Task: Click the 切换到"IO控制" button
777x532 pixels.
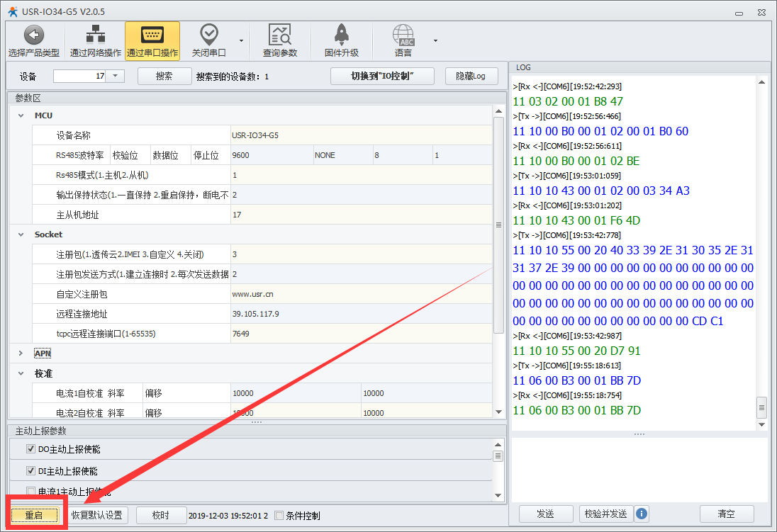Action: pos(382,76)
